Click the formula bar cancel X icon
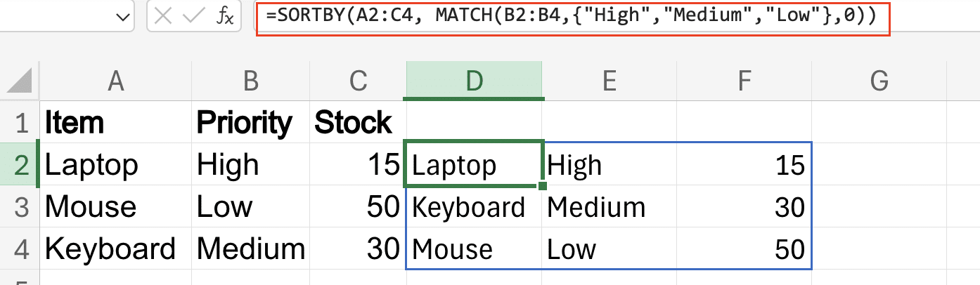 click(163, 17)
